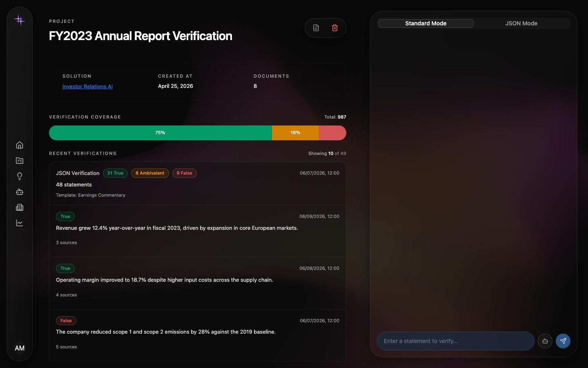Open the building organization icon in the sidebar
The width and height of the screenshot is (588, 368).
tap(20, 207)
